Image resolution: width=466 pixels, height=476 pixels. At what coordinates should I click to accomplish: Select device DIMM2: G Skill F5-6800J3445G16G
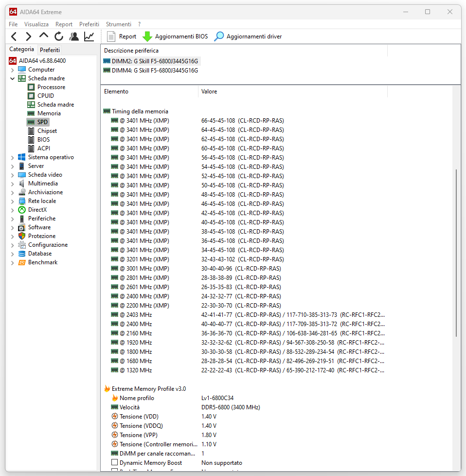(x=151, y=61)
